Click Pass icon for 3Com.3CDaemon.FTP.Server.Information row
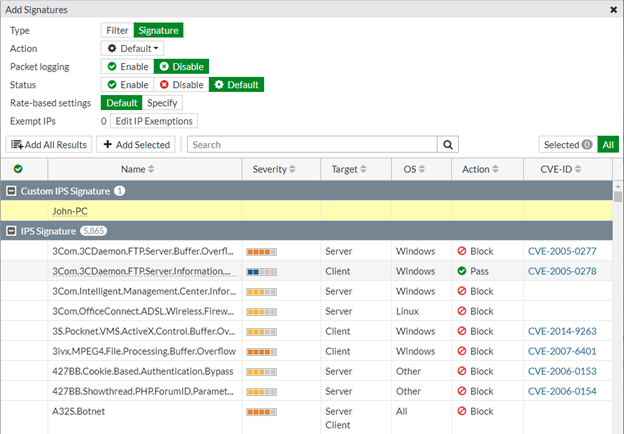The width and height of the screenshot is (624, 434). (462, 271)
